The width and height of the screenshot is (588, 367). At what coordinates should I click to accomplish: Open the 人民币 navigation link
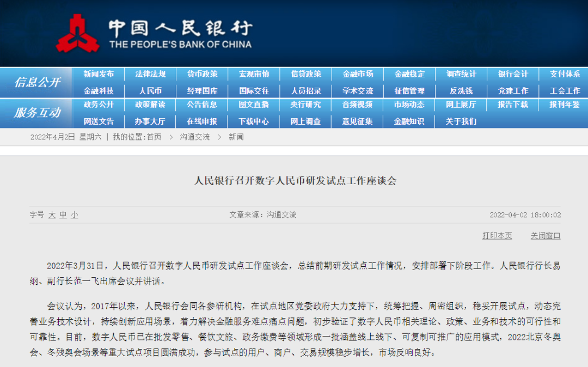click(150, 91)
